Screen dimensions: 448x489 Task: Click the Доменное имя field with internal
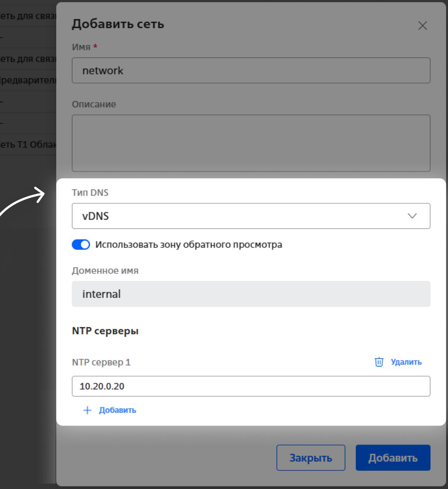[251, 294]
